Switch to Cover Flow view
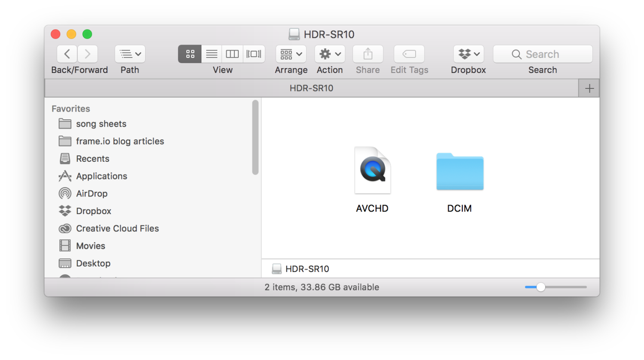644x360 pixels. point(254,54)
